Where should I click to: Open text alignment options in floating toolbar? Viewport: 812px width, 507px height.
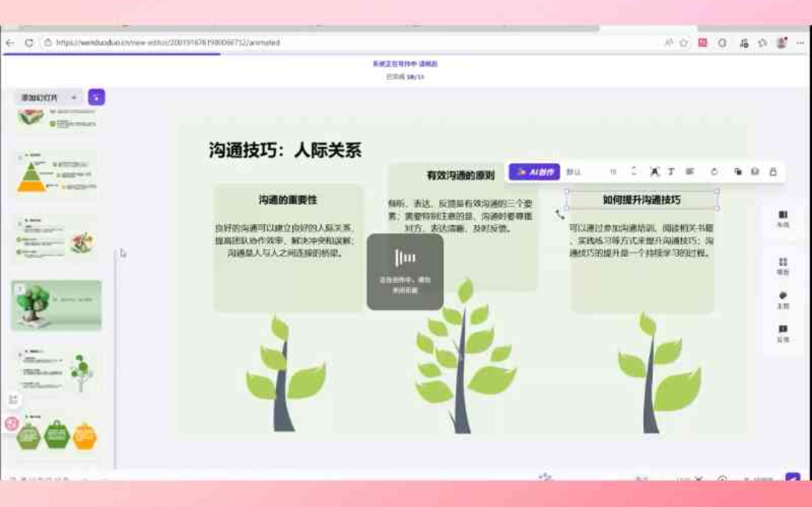click(x=690, y=172)
